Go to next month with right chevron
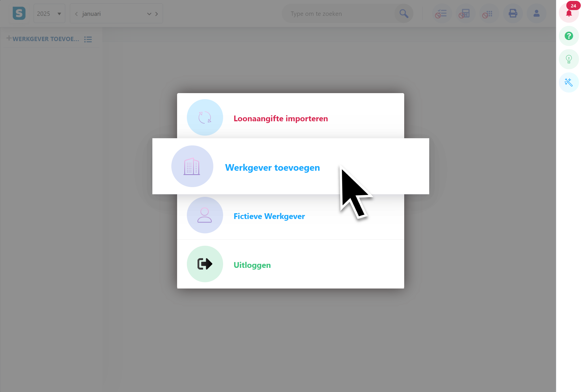The image size is (581, 392). [x=157, y=14]
